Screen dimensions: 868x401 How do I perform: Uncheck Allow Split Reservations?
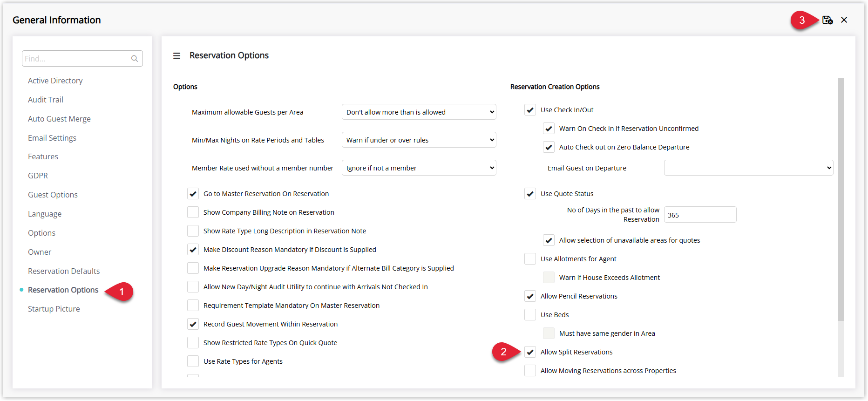[x=530, y=352]
